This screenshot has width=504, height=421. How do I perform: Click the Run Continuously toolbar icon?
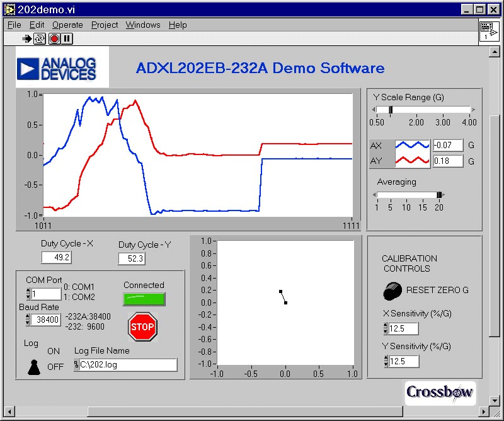39,39
